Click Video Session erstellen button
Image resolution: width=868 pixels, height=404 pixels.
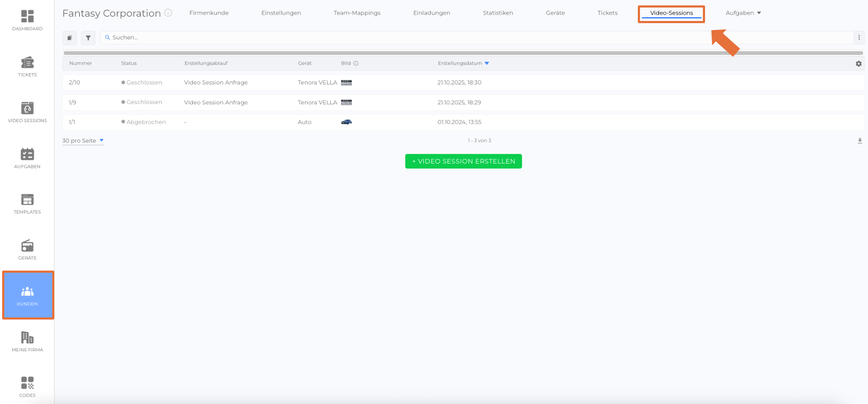pyautogui.click(x=463, y=161)
